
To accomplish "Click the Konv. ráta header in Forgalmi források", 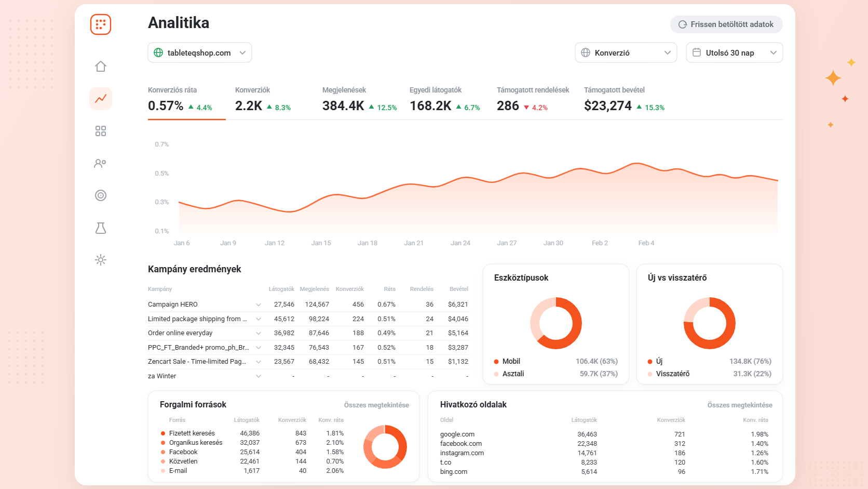I will point(331,420).
